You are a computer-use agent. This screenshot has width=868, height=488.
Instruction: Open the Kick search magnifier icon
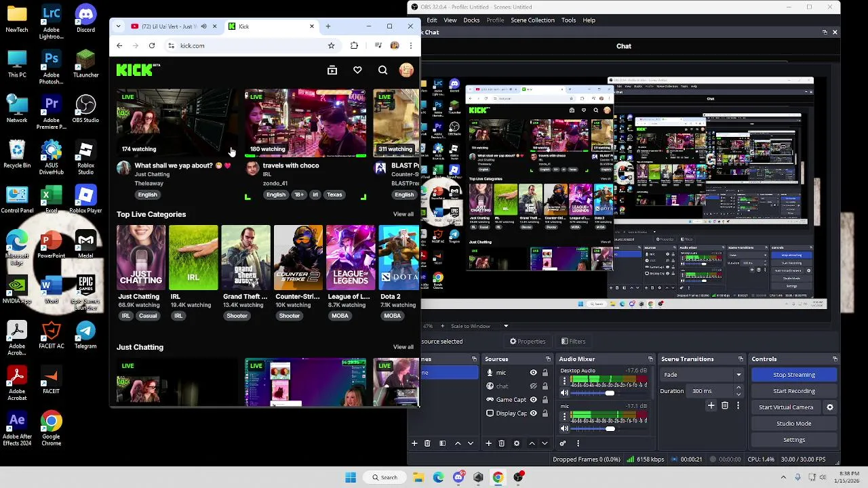click(382, 70)
